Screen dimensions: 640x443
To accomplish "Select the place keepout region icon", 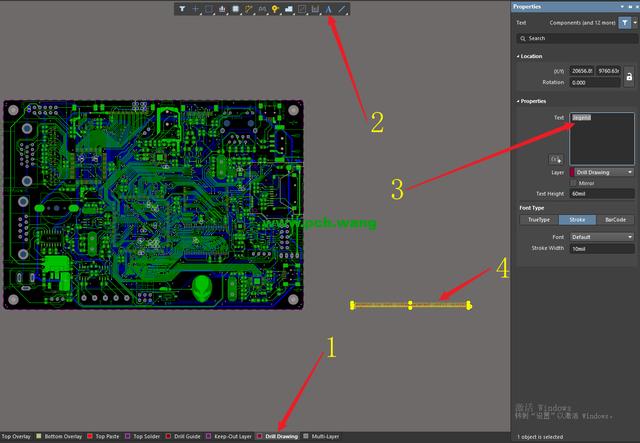I will point(302,9).
